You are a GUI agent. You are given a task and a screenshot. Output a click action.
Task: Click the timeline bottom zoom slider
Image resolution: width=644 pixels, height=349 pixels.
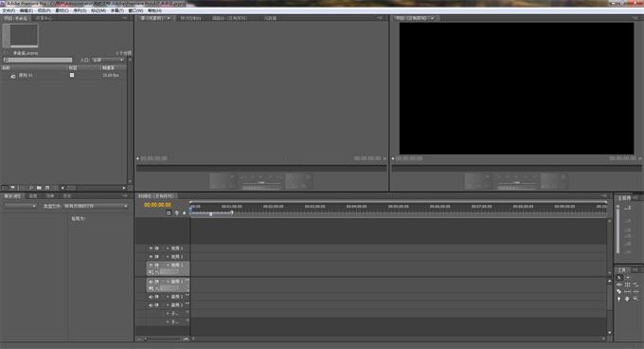[164, 339]
